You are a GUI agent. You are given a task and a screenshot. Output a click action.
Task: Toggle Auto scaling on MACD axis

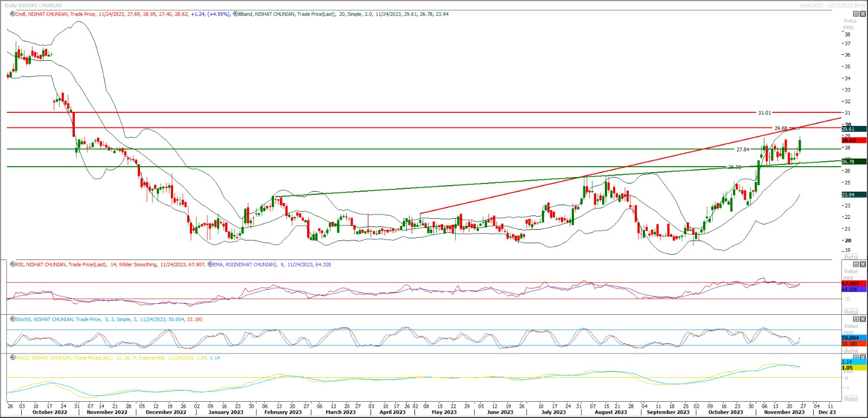[851, 398]
